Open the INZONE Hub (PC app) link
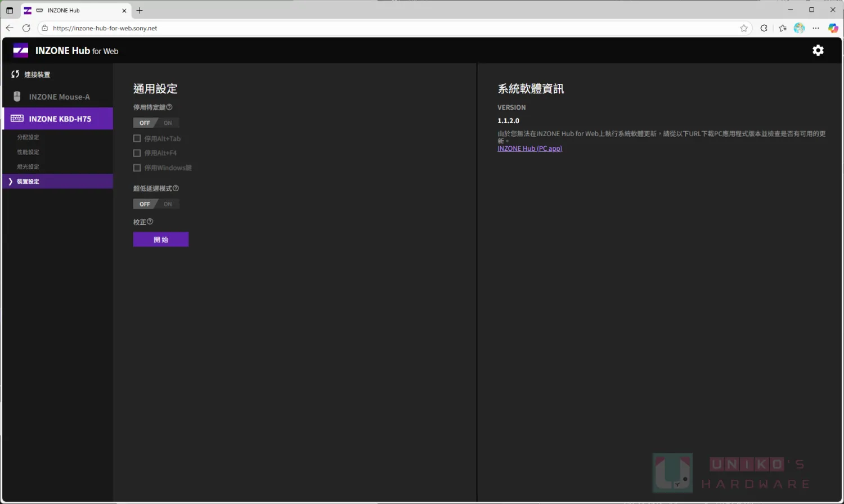The height and width of the screenshot is (504, 844). click(x=529, y=148)
